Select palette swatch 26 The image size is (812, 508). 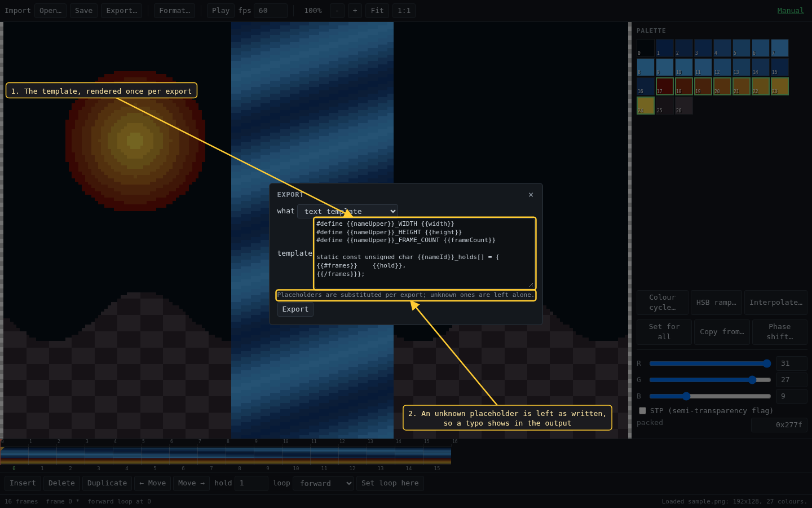[x=684, y=106]
